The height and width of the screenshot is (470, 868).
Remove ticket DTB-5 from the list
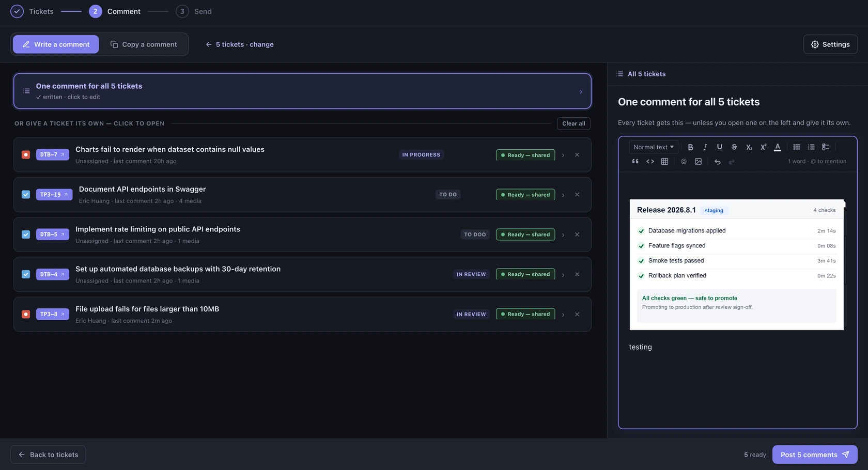point(577,234)
